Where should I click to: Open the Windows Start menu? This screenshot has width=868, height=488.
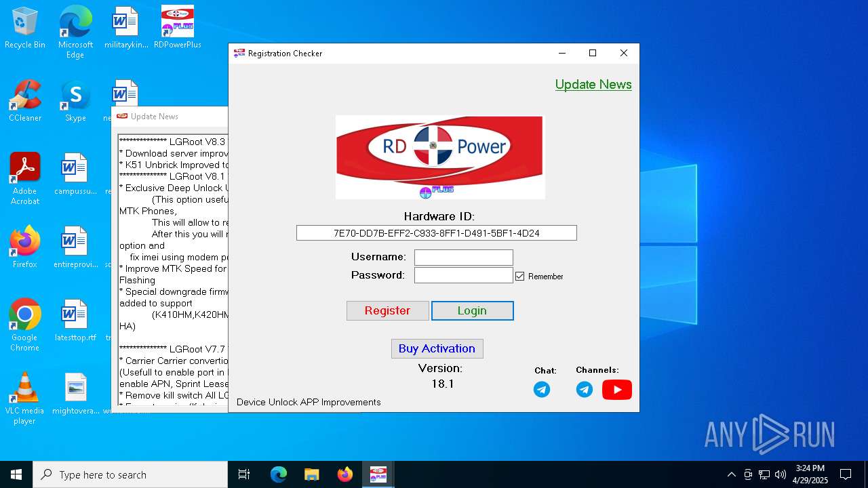coord(16,474)
